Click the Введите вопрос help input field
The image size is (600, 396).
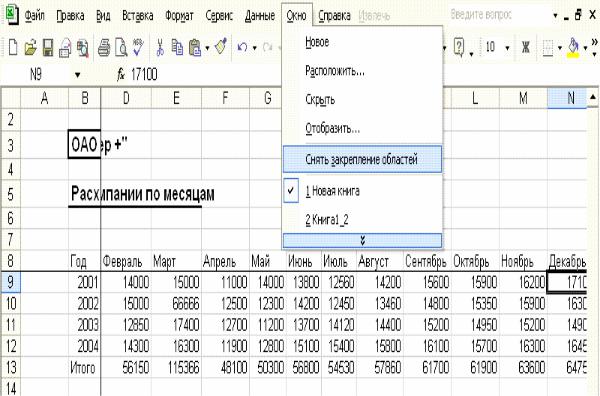coord(500,15)
